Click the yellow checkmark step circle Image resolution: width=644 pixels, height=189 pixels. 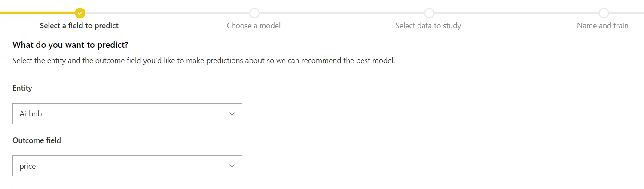[80, 13]
